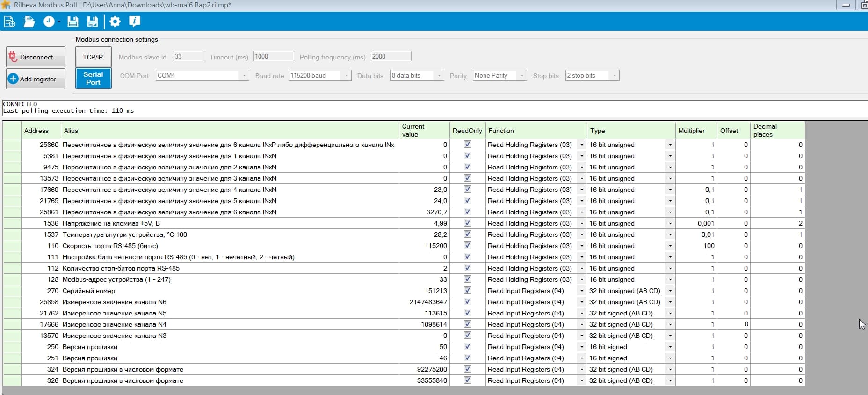
Task: Click multiplier cell 0,001
Action: tap(696, 223)
